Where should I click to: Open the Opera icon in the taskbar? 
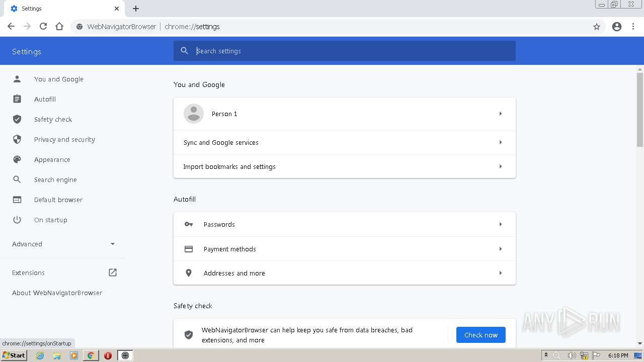pos(108,355)
